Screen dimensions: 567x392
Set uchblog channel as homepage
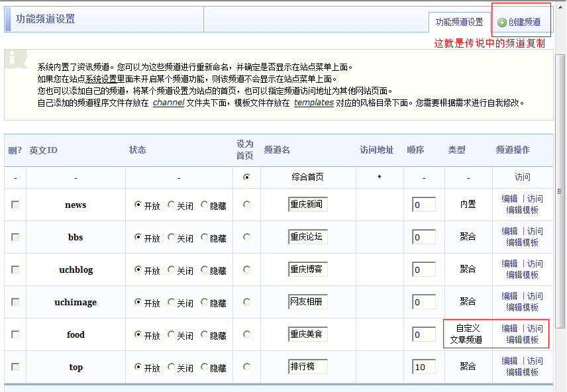click(246, 269)
